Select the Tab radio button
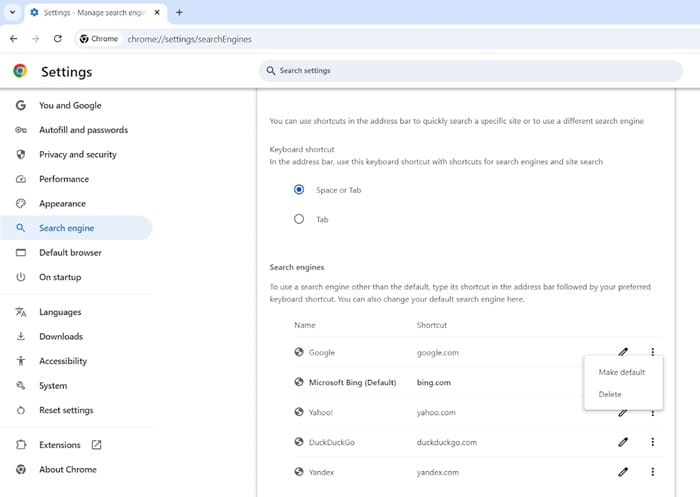700x497 pixels. click(x=299, y=219)
